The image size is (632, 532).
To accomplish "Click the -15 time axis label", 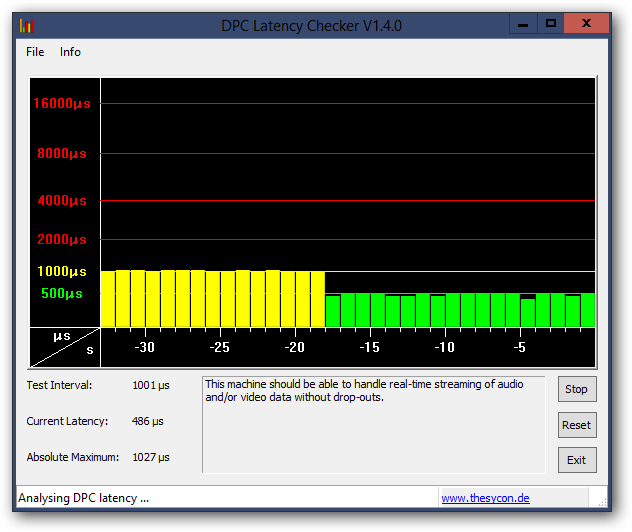I will click(x=370, y=347).
